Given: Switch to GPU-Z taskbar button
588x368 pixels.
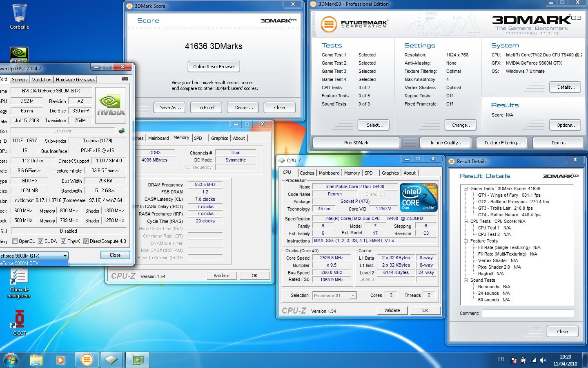Looking at the screenshot, I should click(138, 360).
